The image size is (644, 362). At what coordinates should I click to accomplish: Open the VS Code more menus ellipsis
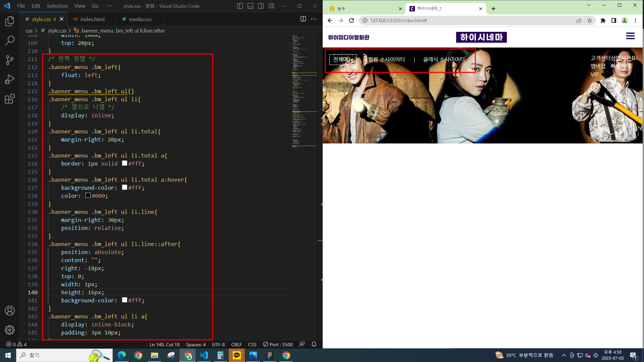point(109,6)
